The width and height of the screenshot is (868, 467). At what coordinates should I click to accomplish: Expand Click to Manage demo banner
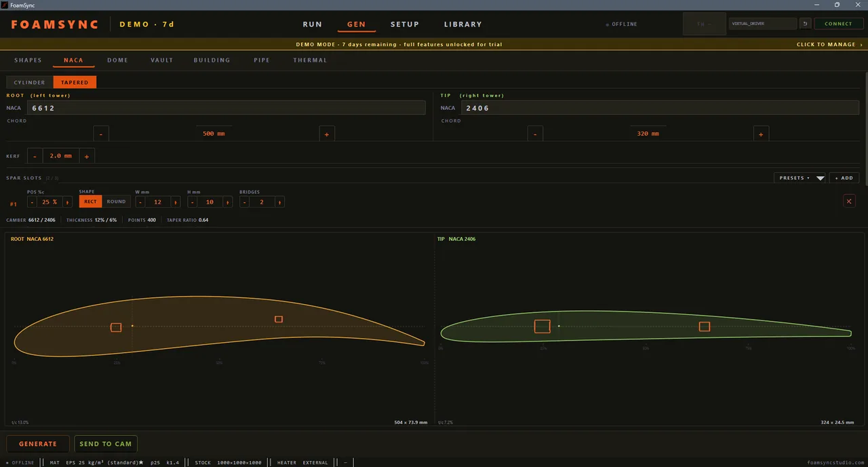(x=829, y=44)
